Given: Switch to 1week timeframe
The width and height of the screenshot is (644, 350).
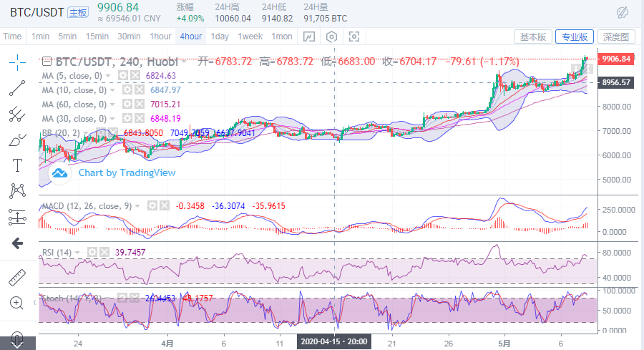Looking at the screenshot, I should [x=250, y=37].
